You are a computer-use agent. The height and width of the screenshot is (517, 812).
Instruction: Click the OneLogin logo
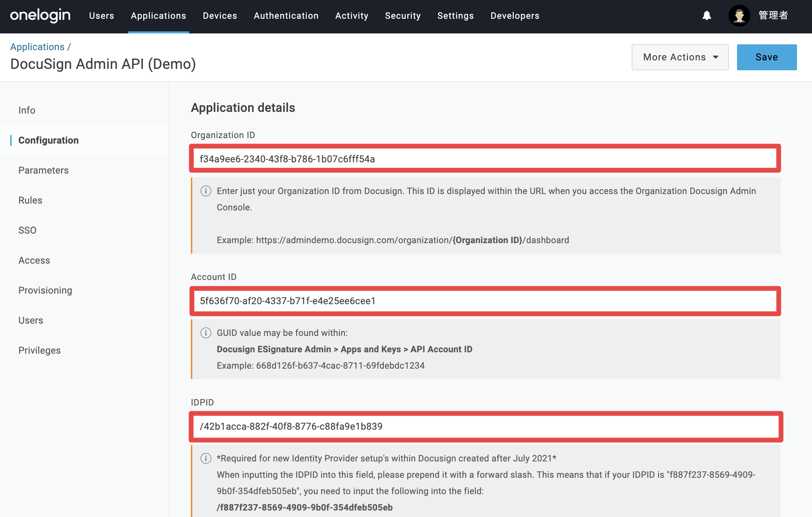point(40,15)
